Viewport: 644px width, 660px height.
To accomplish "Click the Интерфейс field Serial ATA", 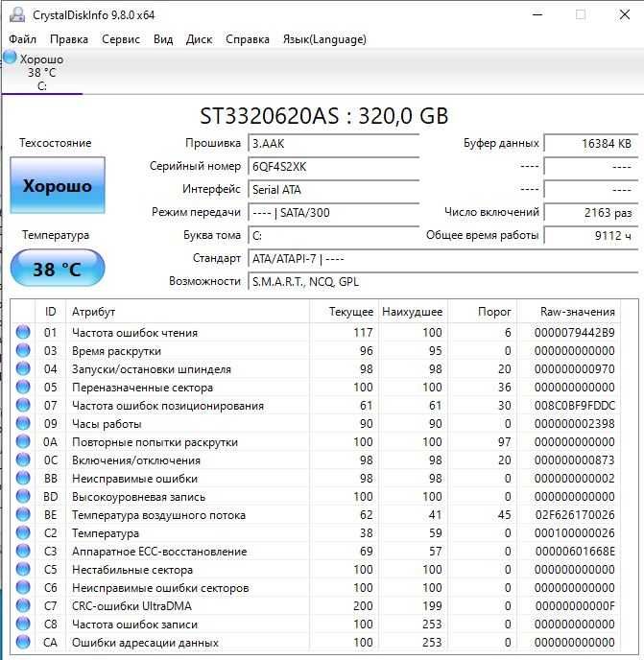I will (x=334, y=189).
